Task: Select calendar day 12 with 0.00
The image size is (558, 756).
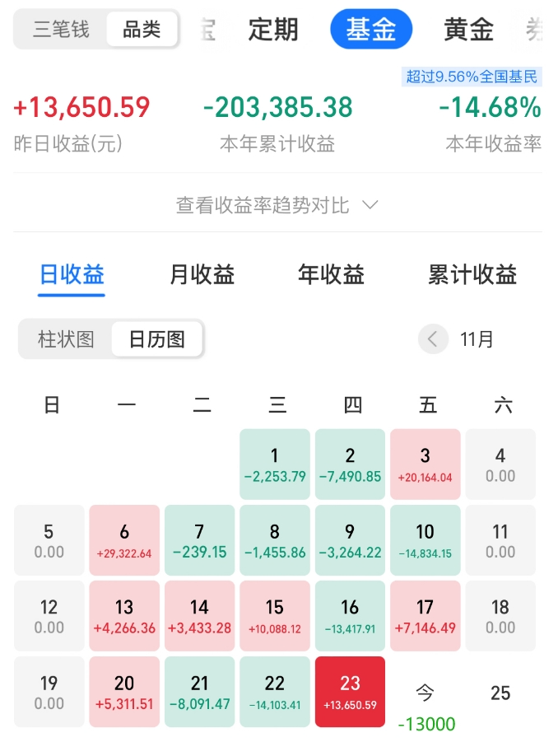Action: (49, 616)
